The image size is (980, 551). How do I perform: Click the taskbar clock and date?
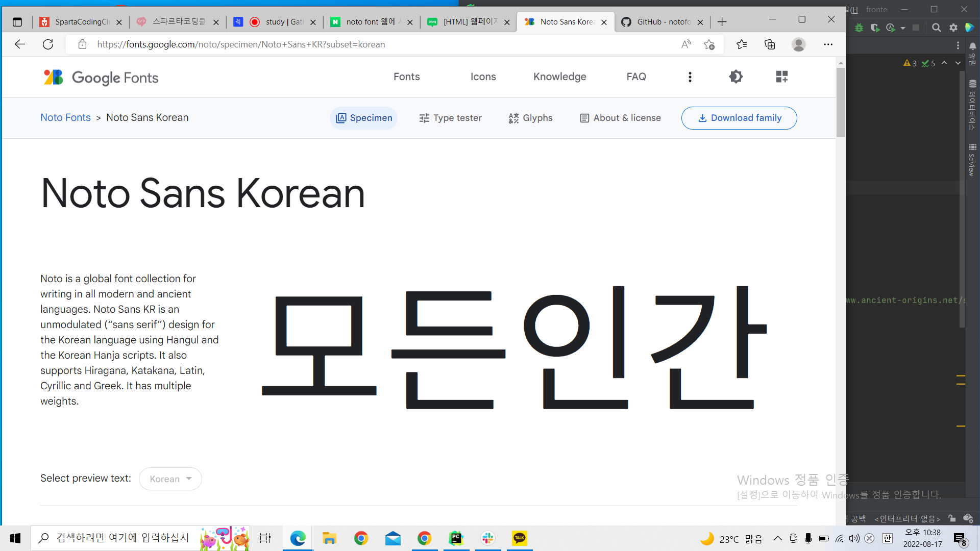922,538
